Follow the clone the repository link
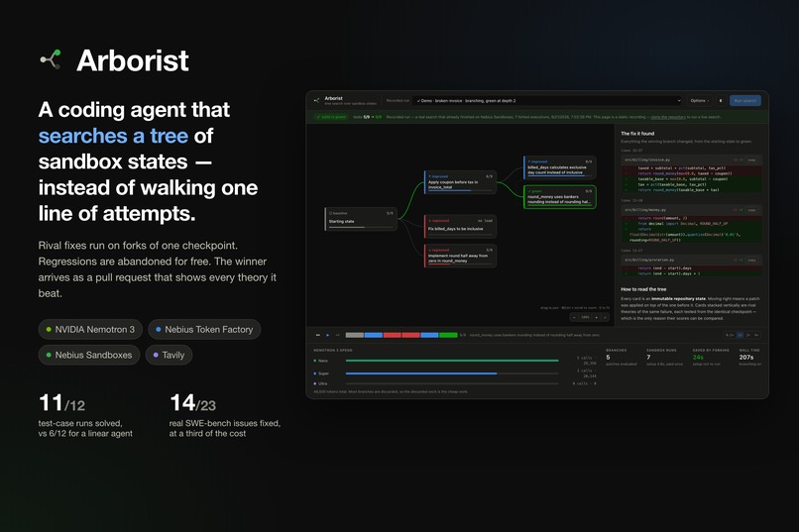Image resolution: width=799 pixels, height=532 pixels. click(668, 117)
